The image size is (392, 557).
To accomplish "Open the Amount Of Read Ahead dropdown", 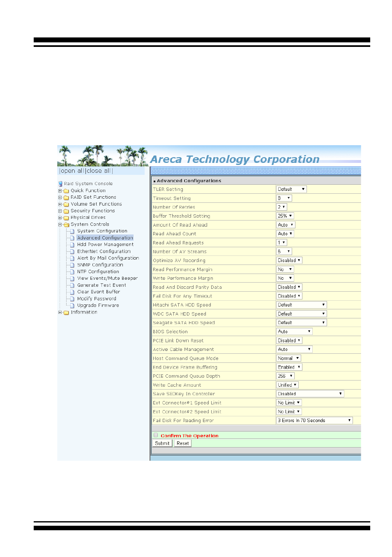I will (x=286, y=225).
